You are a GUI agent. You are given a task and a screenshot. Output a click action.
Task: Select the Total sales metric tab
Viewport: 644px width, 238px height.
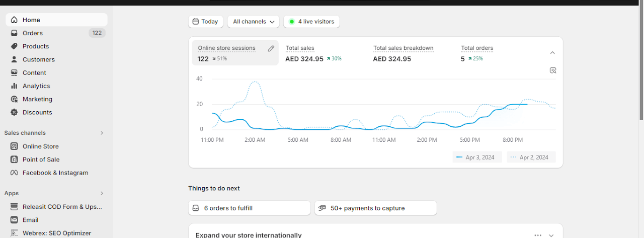314,53
